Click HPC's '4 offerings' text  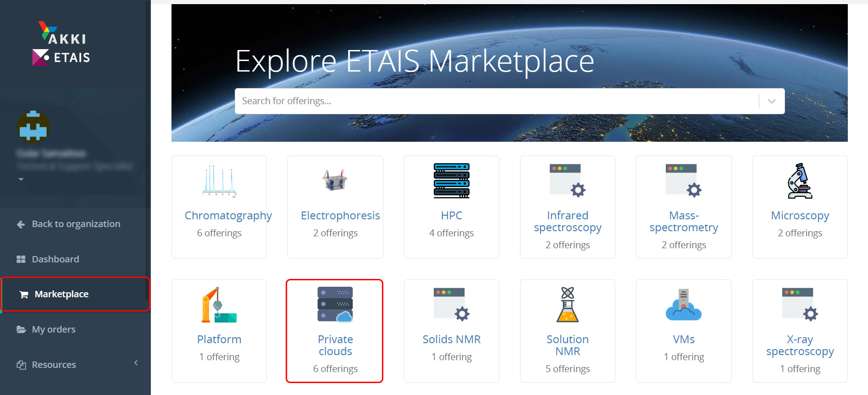(x=452, y=233)
